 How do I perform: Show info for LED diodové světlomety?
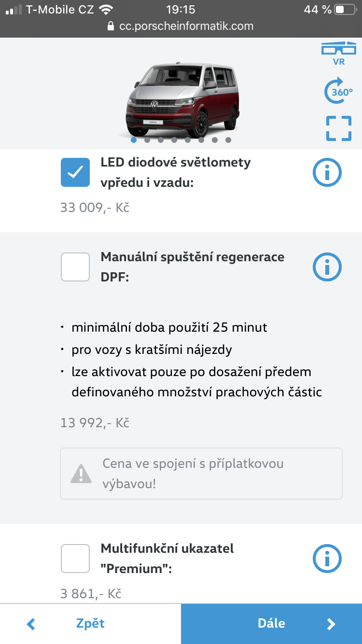[327, 172]
